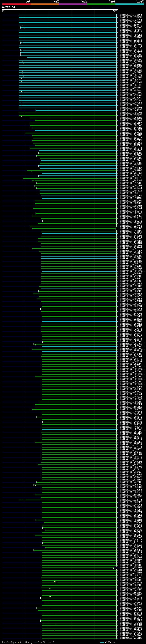
Task: Open hit UniRef100_B9S7S1
Action: pyautogui.click(x=131, y=17)
